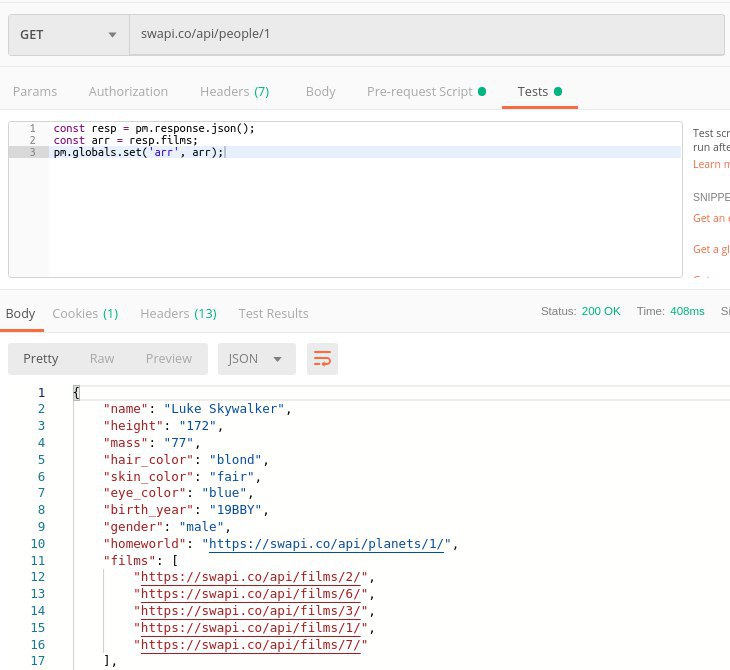Open the request Body tab

(320, 92)
